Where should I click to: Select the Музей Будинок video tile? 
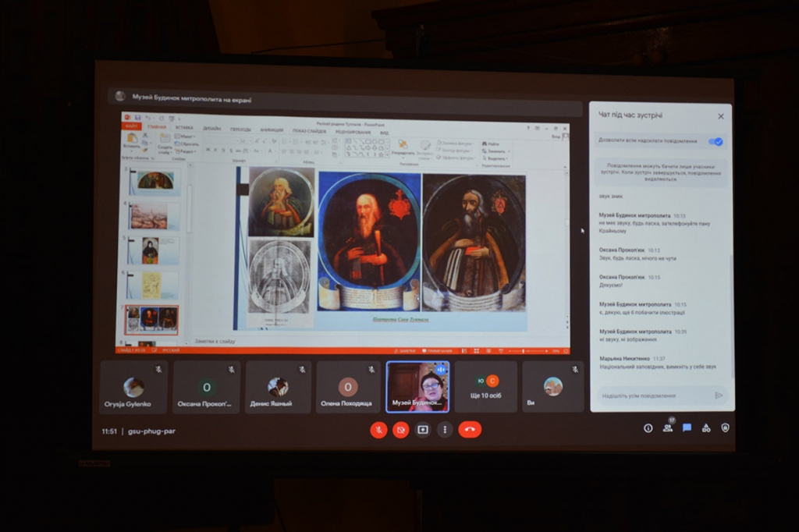[x=418, y=387]
